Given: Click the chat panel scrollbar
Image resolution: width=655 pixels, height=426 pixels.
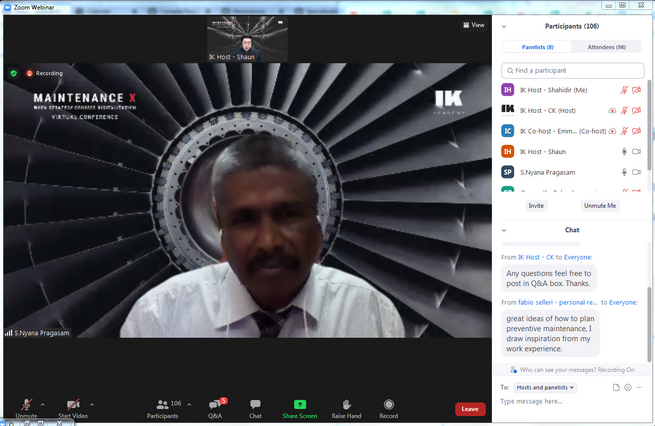Looking at the screenshot, I should [650, 324].
